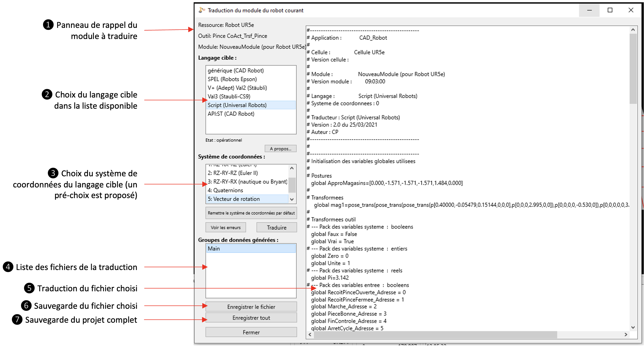This screenshot has width=644, height=346.
Task: Select Val3 (Staubli-CS9) target language
Action: coord(229,97)
